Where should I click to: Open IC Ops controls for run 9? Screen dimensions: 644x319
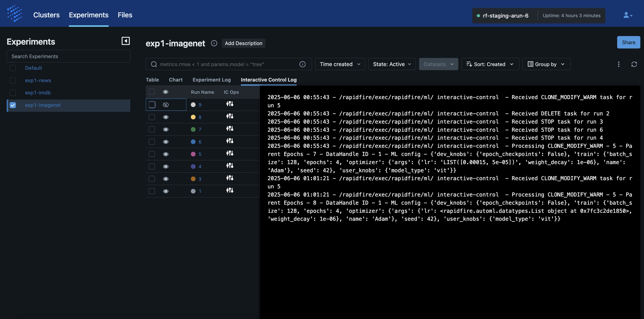230,104
